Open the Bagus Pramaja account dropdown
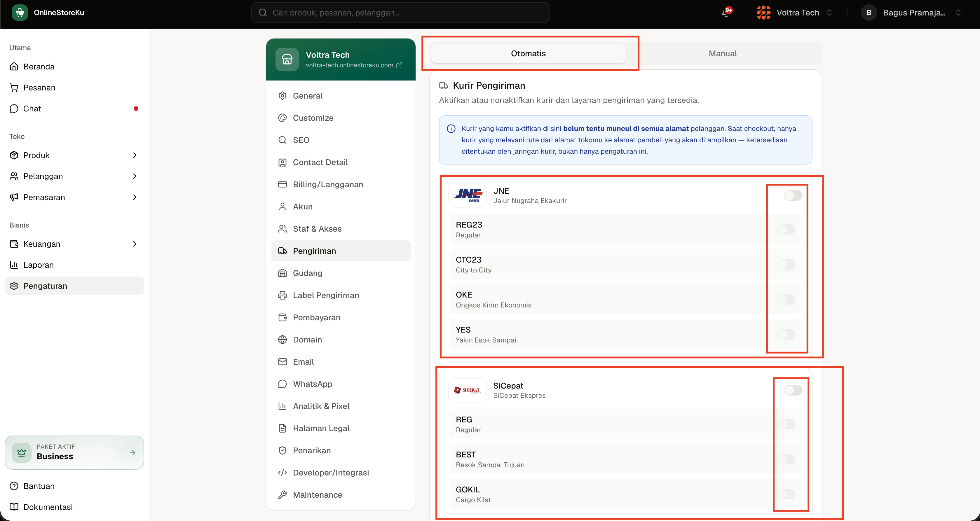The image size is (980, 521). pos(912,13)
